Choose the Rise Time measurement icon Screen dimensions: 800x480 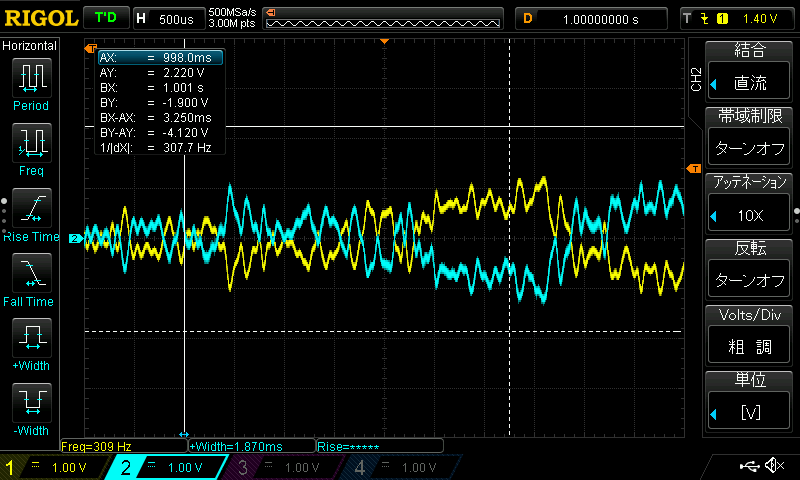point(32,208)
